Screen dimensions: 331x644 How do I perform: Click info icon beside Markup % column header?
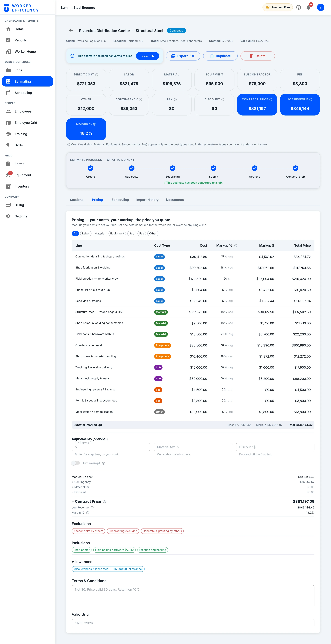click(236, 246)
